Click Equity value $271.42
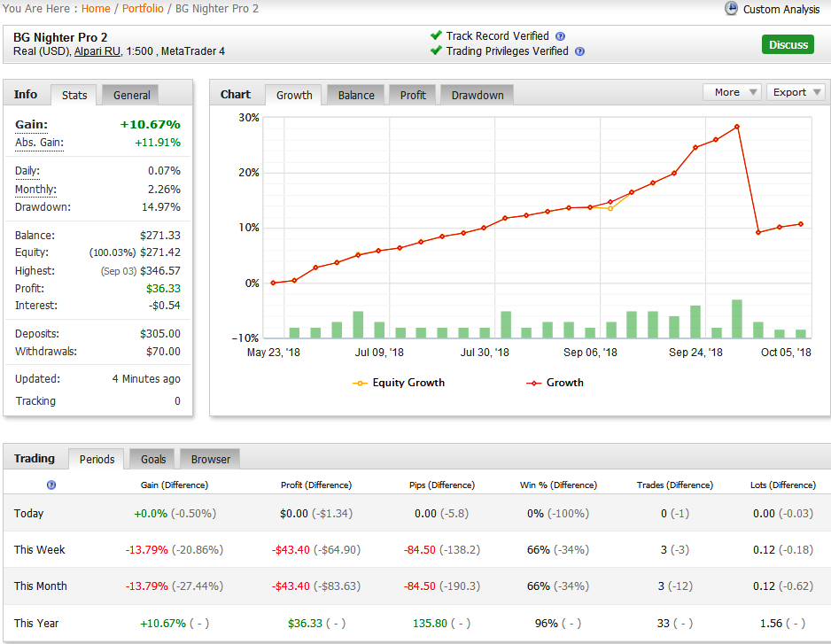The height and width of the screenshot is (644, 831). pyautogui.click(x=160, y=252)
